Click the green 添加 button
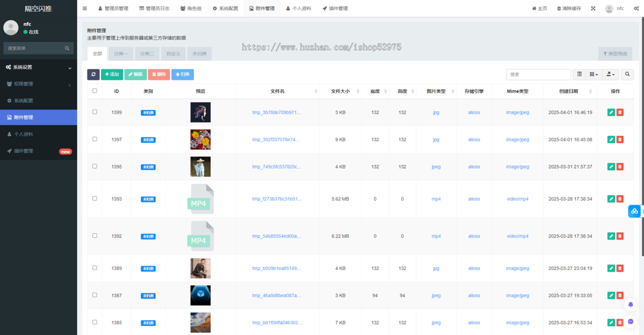Viewport: 644px width, 335px height. [112, 75]
